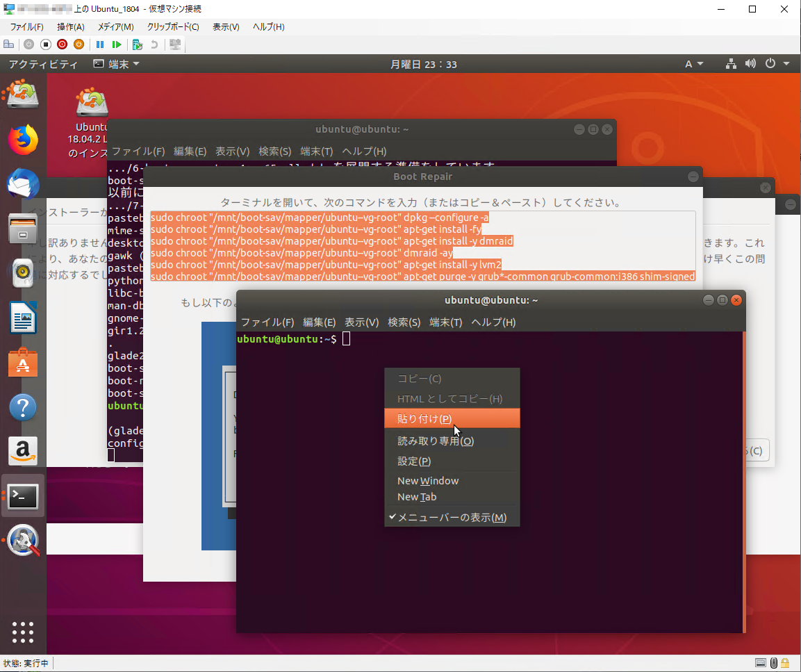Open ヘルプ(H) menu of back terminal
Viewport: 801px width, 672px height.
click(364, 151)
